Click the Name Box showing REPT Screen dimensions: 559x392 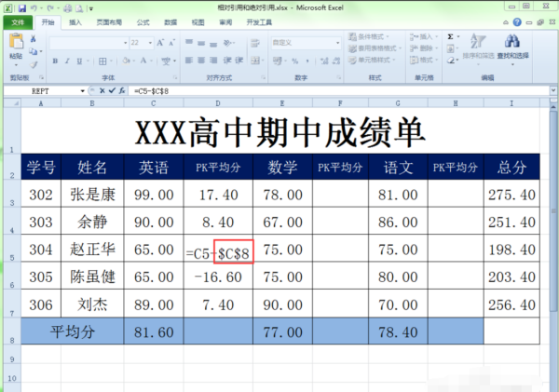click(42, 91)
